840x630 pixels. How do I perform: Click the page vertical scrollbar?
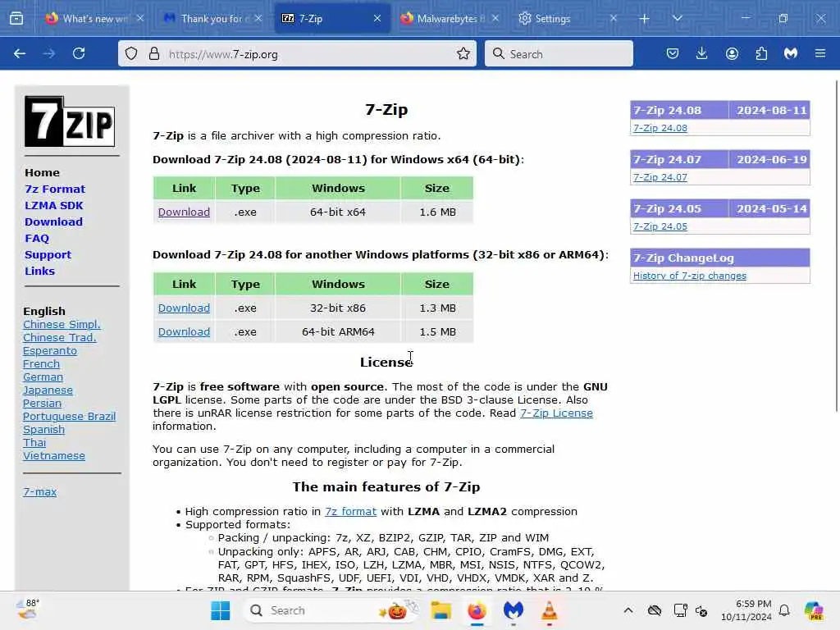pyautogui.click(x=837, y=246)
